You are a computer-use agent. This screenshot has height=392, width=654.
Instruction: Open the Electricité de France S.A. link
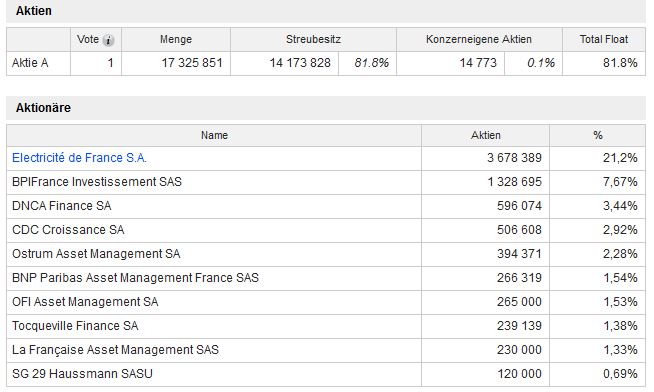pyautogui.click(x=79, y=158)
